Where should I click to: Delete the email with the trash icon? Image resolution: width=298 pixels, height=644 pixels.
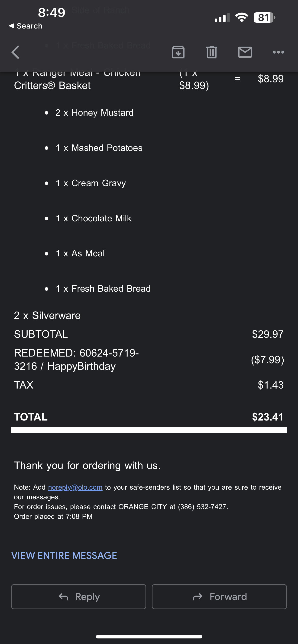point(211,52)
